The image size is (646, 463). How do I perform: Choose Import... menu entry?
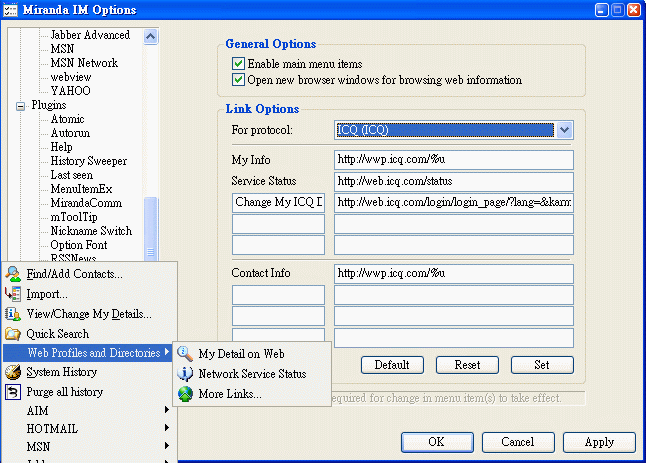pyautogui.click(x=47, y=294)
